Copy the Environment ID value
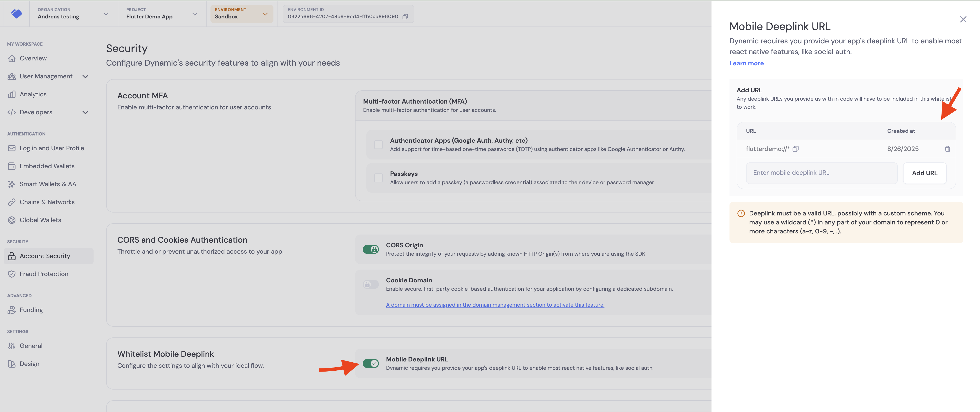 pos(405,17)
